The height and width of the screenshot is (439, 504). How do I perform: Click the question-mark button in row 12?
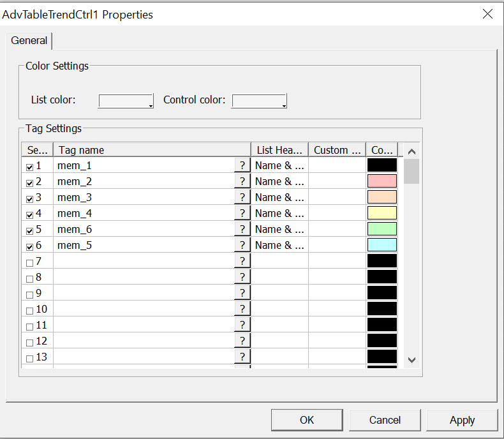(x=242, y=341)
